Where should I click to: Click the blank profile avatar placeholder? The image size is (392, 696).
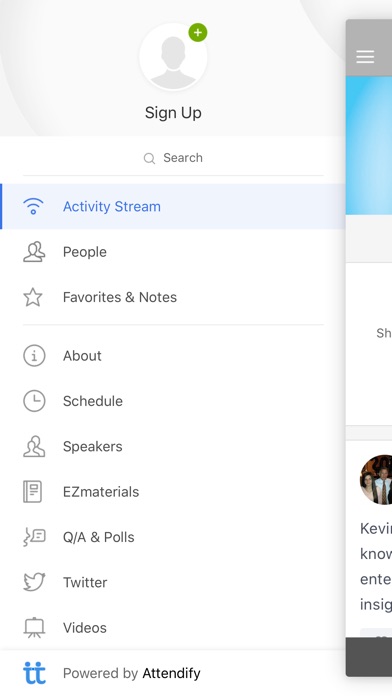coord(173,57)
